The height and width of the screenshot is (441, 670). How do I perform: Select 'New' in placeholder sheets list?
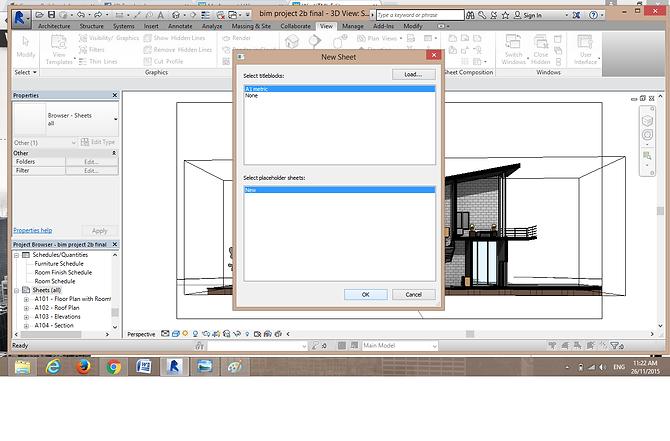coord(339,190)
